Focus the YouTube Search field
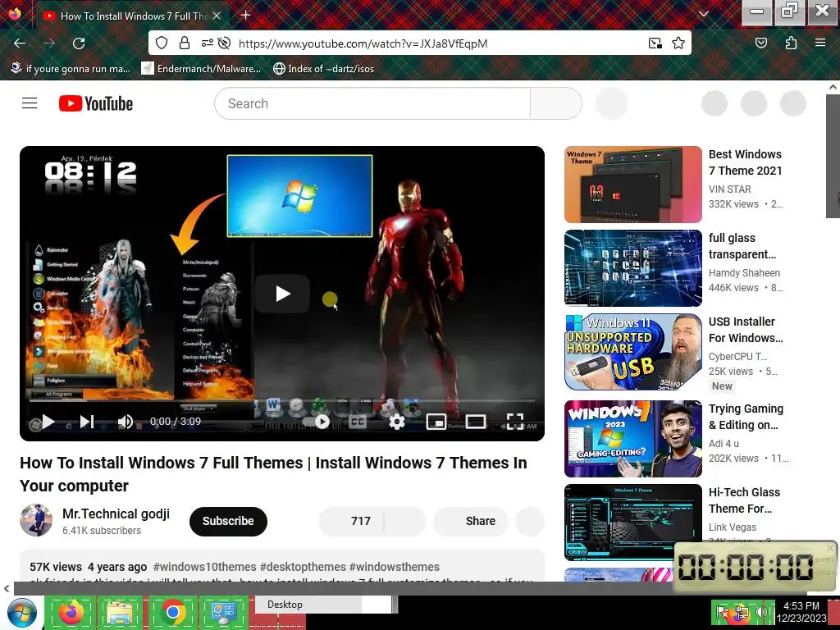This screenshot has height=630, width=840. point(372,103)
